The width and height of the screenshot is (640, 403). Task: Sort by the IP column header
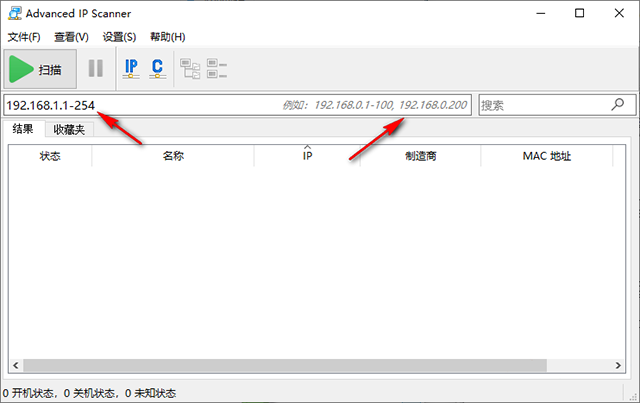click(x=307, y=157)
